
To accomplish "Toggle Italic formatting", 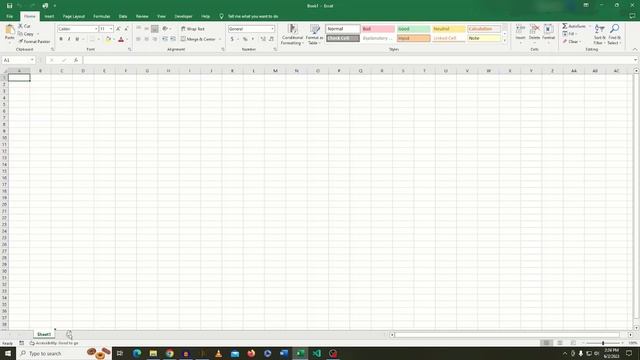I will tap(69, 39).
